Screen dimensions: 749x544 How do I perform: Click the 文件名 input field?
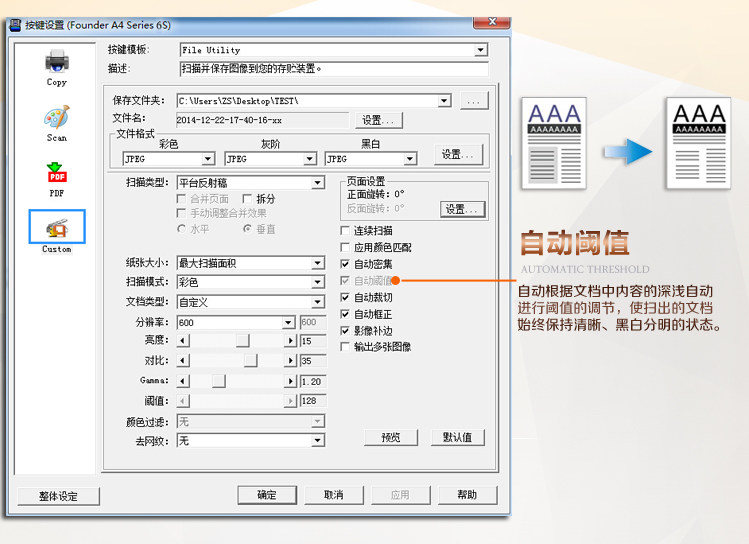point(262,120)
